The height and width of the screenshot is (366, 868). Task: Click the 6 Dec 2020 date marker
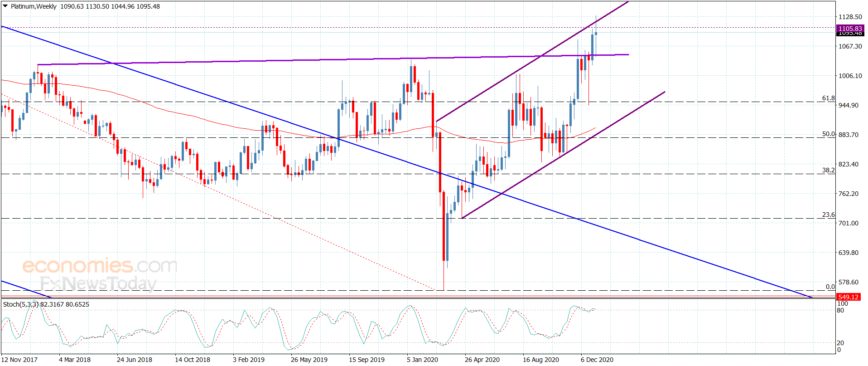(x=597, y=360)
